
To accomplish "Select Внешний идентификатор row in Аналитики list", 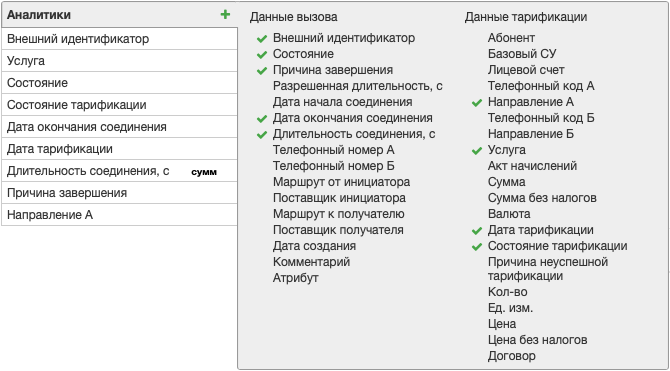I will point(119,39).
